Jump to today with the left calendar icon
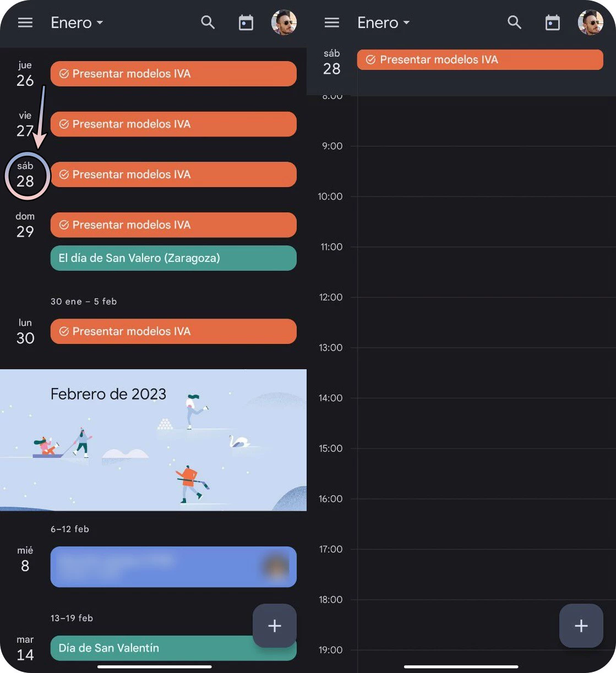Image resolution: width=616 pixels, height=673 pixels. pos(246,23)
